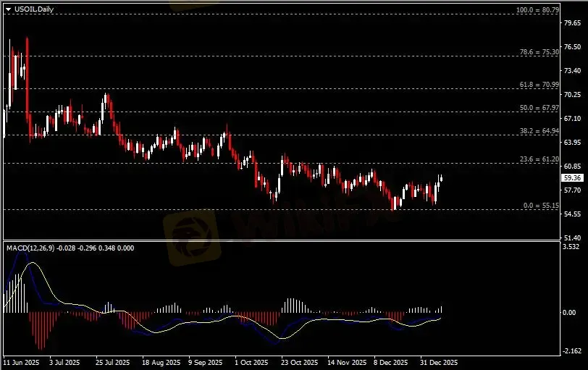Click the 8 Dec 2025 date marker
This screenshot has width=588, height=370.
390,363
